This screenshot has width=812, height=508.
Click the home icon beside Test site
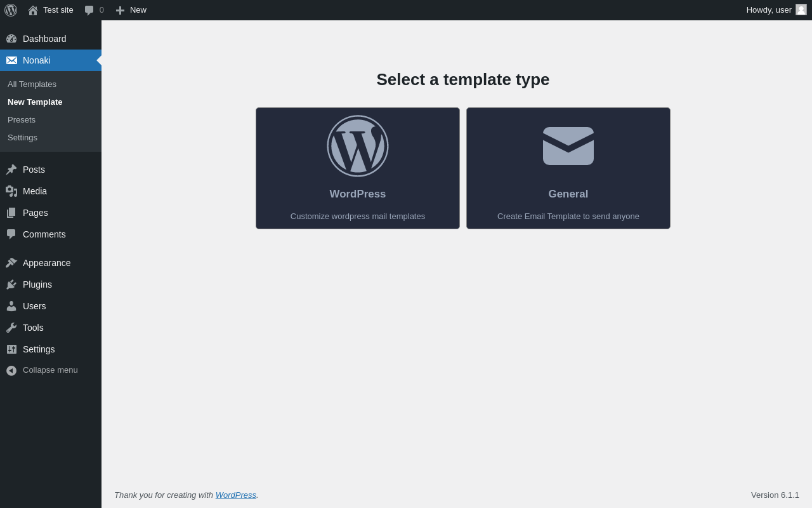pos(33,10)
